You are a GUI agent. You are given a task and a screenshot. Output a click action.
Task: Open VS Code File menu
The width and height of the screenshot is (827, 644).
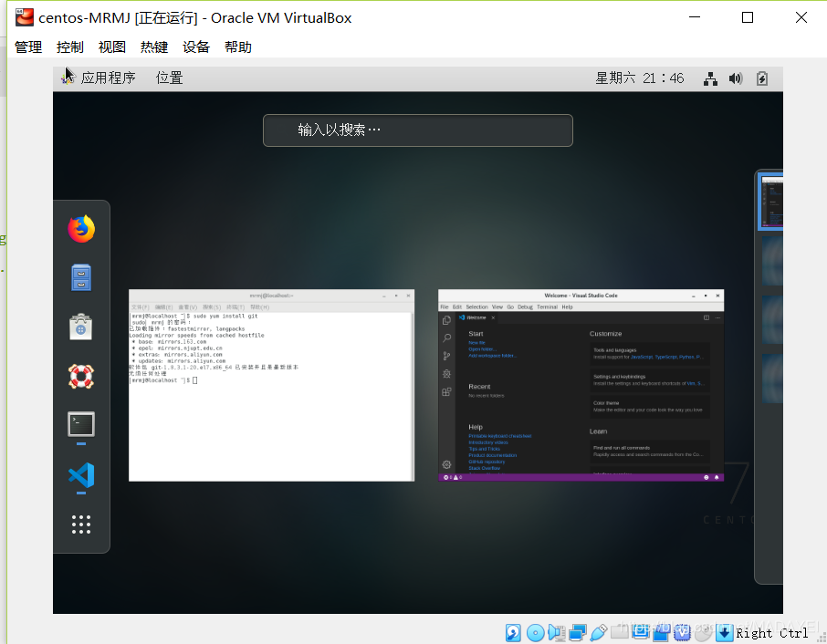(445, 306)
